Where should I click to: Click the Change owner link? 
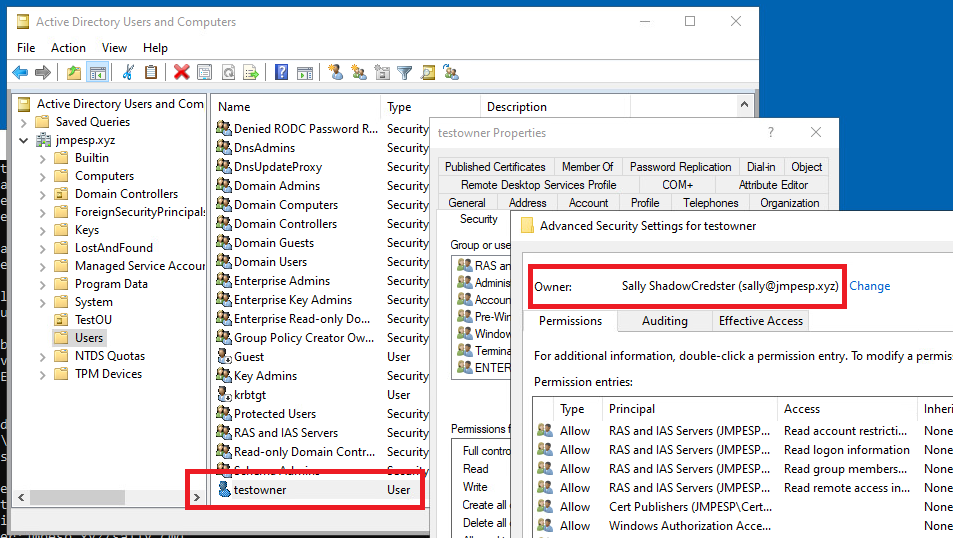[x=869, y=286]
